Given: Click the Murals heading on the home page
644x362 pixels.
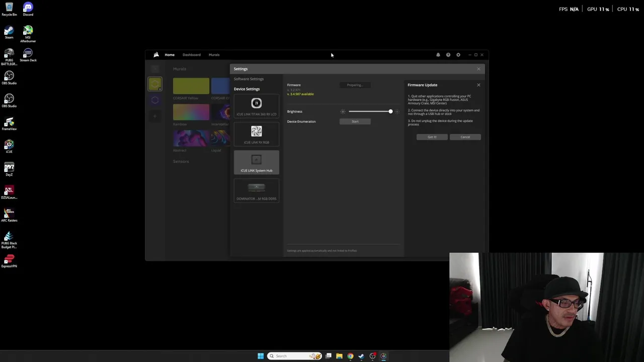Looking at the screenshot, I should click(x=180, y=69).
